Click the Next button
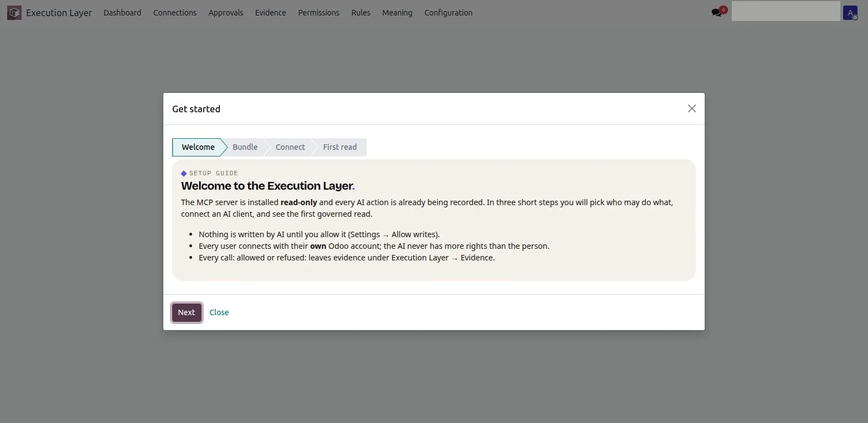This screenshot has width=868, height=423. [x=187, y=312]
